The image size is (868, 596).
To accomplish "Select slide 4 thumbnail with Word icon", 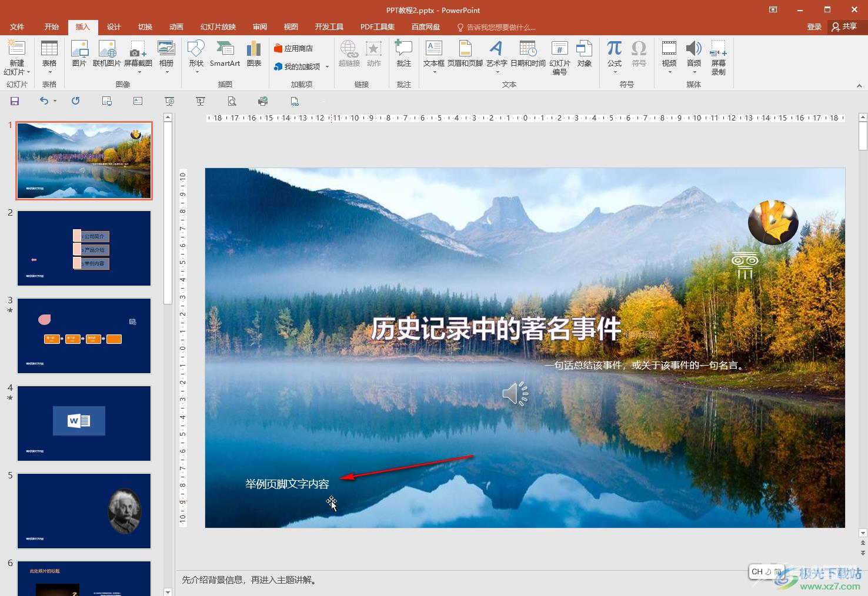I will click(x=84, y=423).
